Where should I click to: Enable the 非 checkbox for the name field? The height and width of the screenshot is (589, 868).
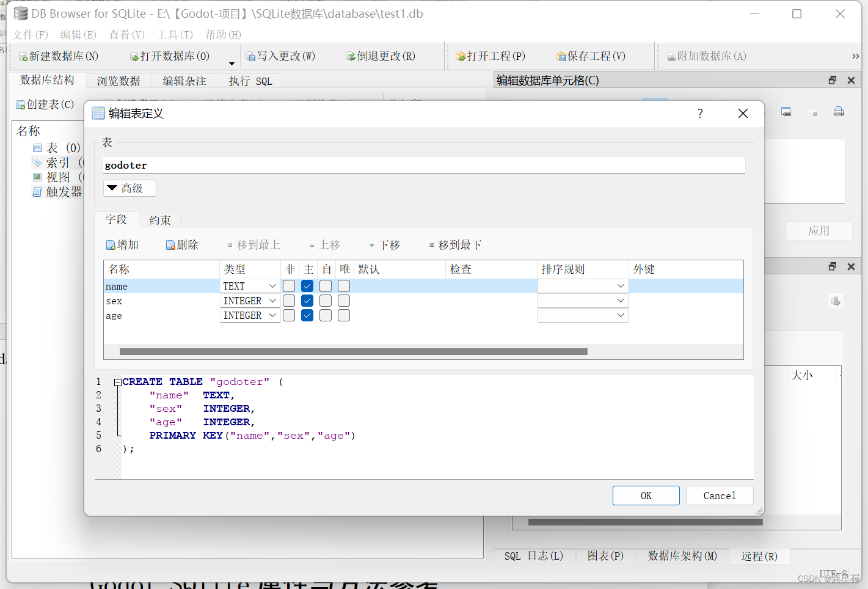(288, 285)
